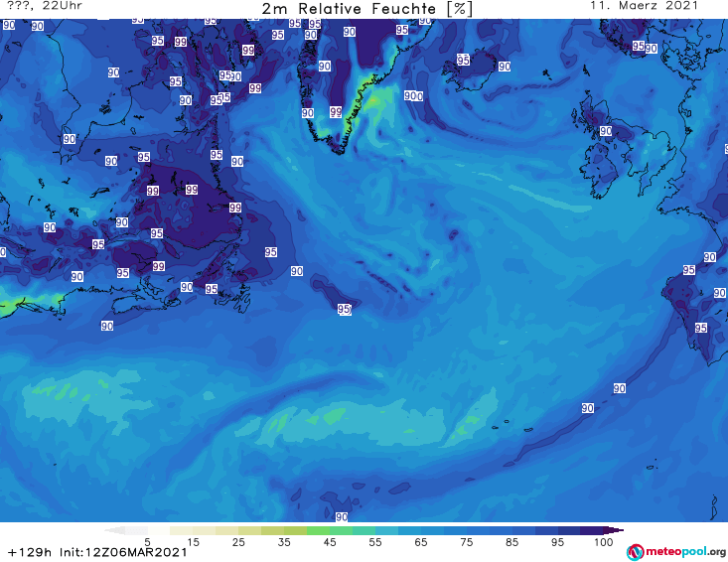Pick the pale cream legend swatch above 15
Image resolution: width=728 pixels, height=562 pixels.
click(x=182, y=530)
